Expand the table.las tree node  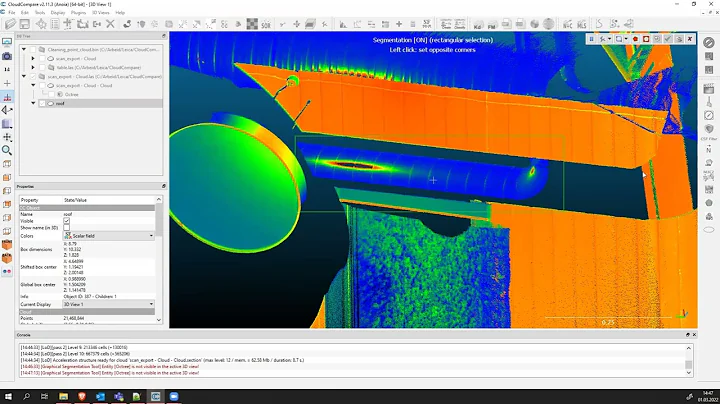click(x=33, y=67)
